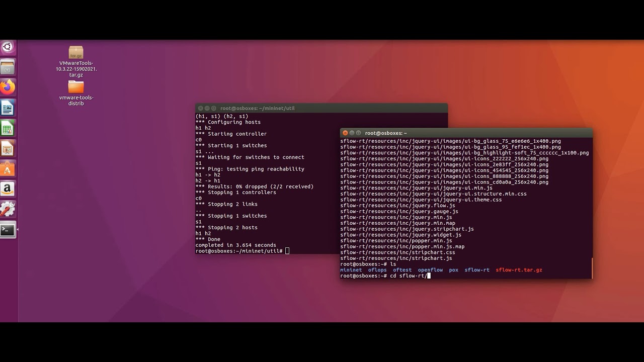
Task: Open LibreOffice Writer in dock
Action: click(x=8, y=108)
